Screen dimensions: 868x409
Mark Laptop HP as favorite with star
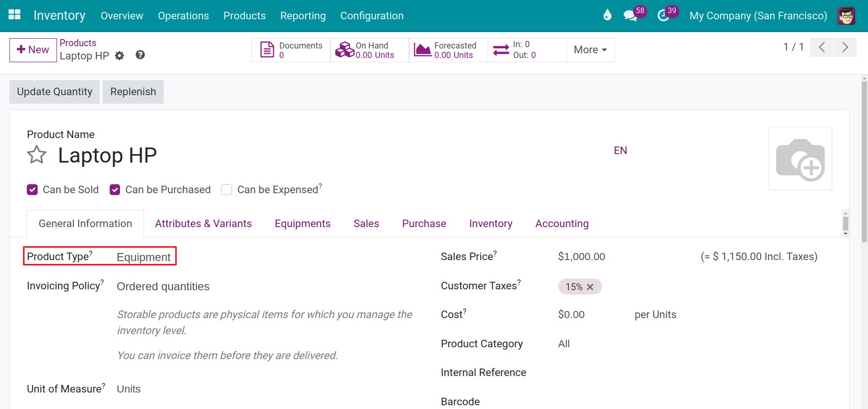(x=37, y=155)
